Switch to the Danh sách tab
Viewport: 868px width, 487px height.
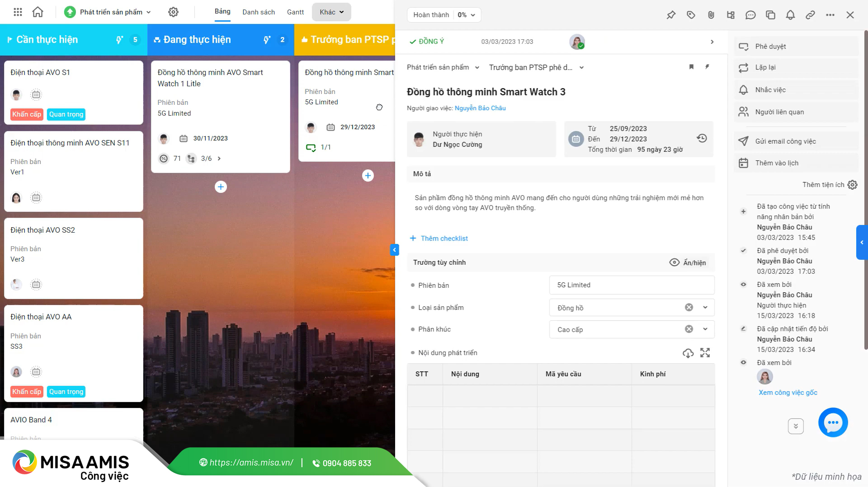click(x=259, y=12)
